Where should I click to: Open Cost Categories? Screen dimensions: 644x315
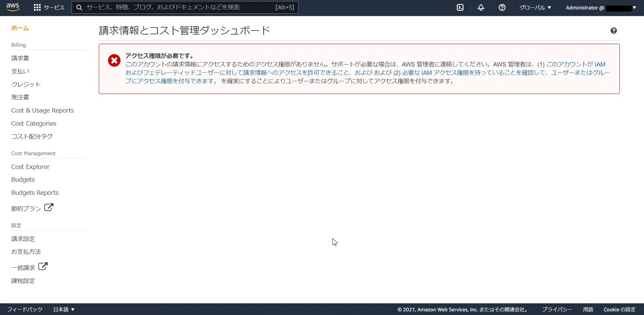34,124
